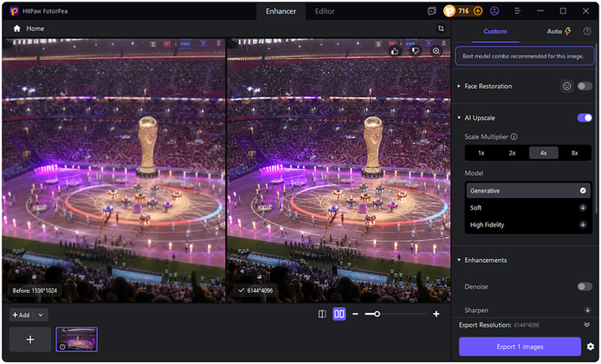Click the zoom slider handle
Screen dimensions: 601x364
coord(377,314)
